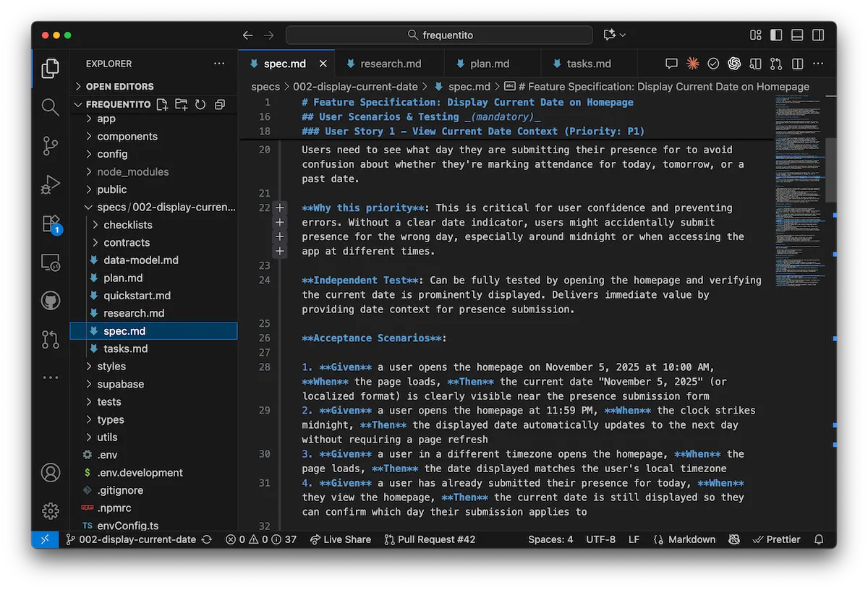
Task: Toggle the bottom panel visibility
Action: point(796,35)
